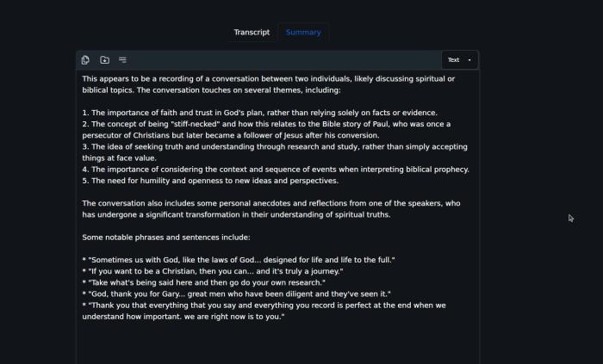Click point 2 mentioning "stiff-necked"
Screen dimensions: 603x364
266,130
